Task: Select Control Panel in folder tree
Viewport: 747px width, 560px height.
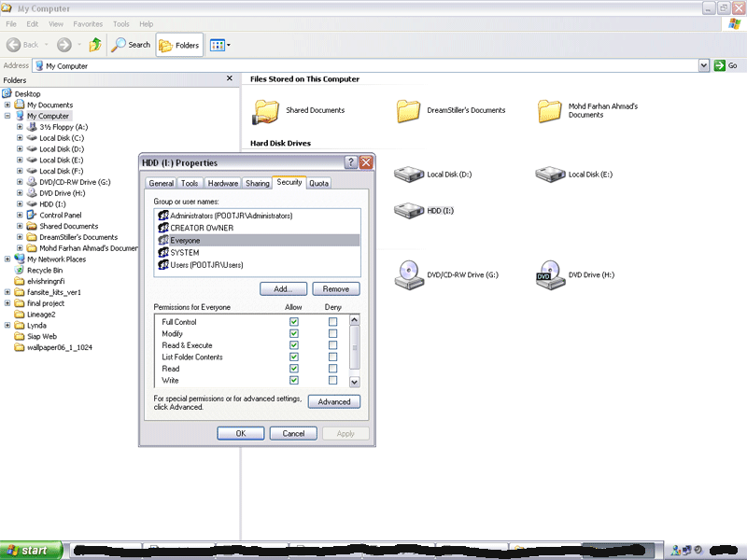Action: click(x=60, y=216)
